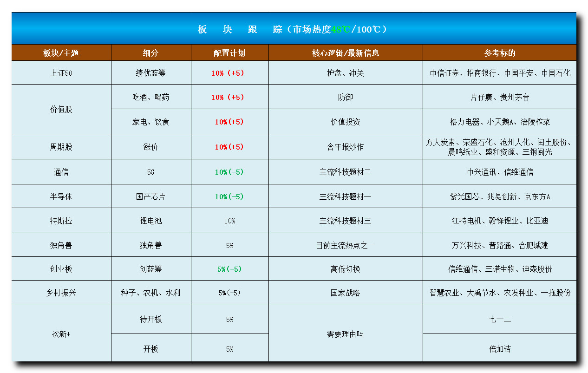
Task: Click the 信维通信、三诺生物、迪森股份 cell
Action: pyautogui.click(x=500, y=269)
